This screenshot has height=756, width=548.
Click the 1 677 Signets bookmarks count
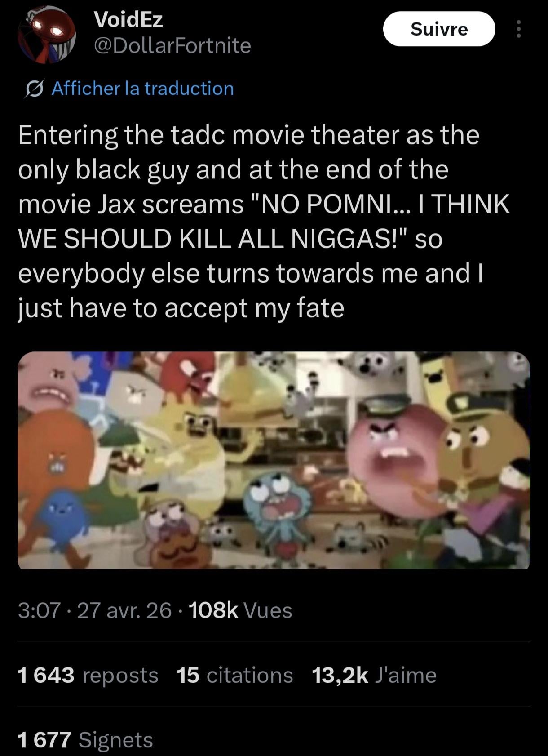point(85,740)
